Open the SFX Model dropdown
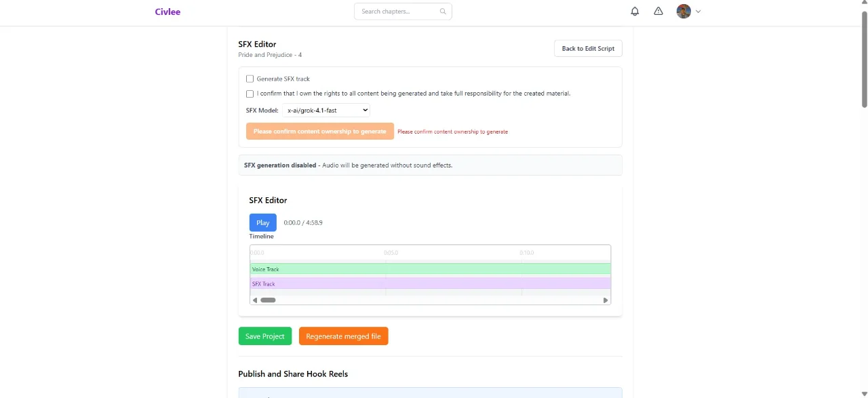This screenshot has width=868, height=398. click(326, 110)
